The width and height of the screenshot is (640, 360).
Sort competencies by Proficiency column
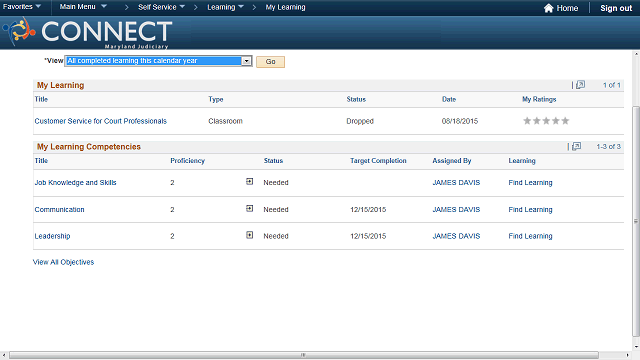coord(187,161)
